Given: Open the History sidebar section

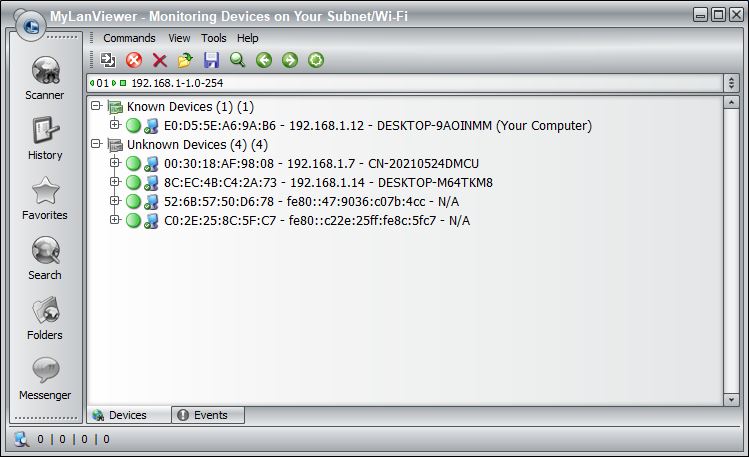Looking at the screenshot, I should [x=45, y=138].
